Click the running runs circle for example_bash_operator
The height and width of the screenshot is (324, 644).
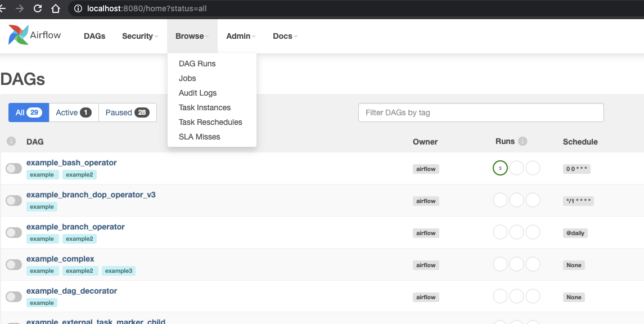tap(516, 168)
